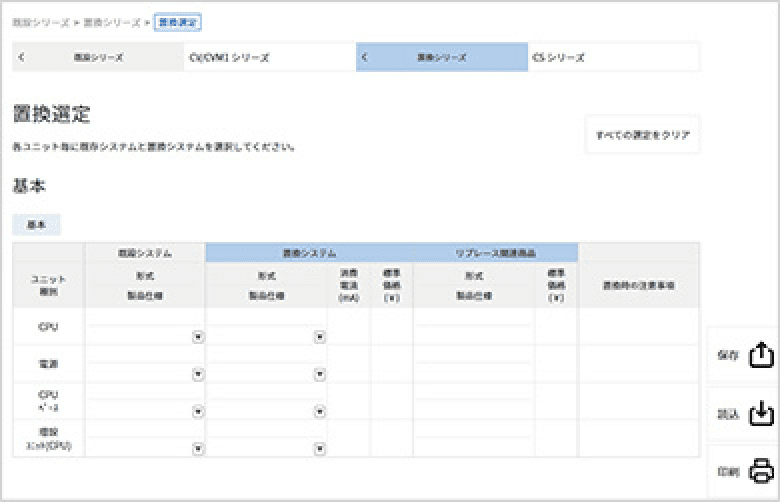Click the 基本 section heading
The width and height of the screenshot is (780, 502).
point(29,186)
